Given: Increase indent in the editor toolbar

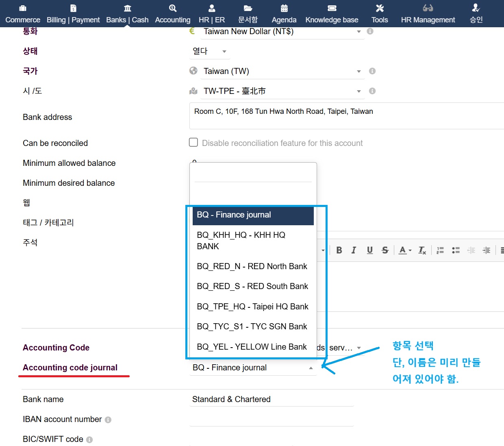Looking at the screenshot, I should point(487,250).
